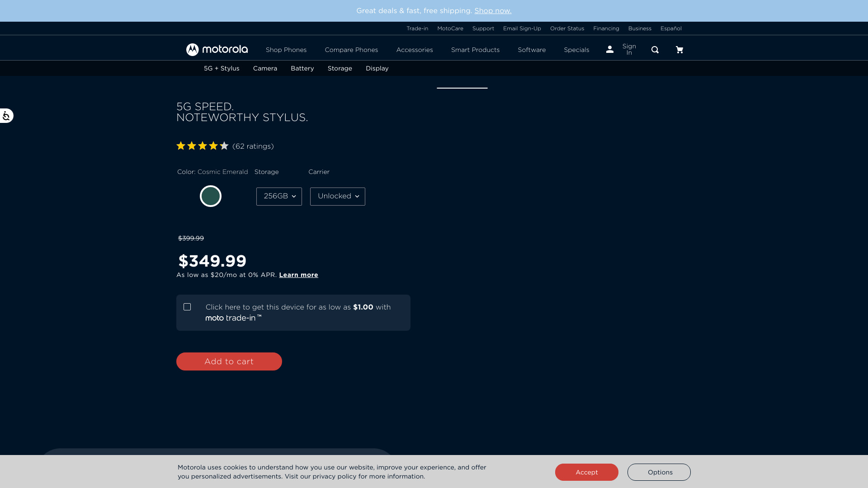Open the Compare Phones menu
This screenshot has width=868, height=488.
click(x=351, y=50)
